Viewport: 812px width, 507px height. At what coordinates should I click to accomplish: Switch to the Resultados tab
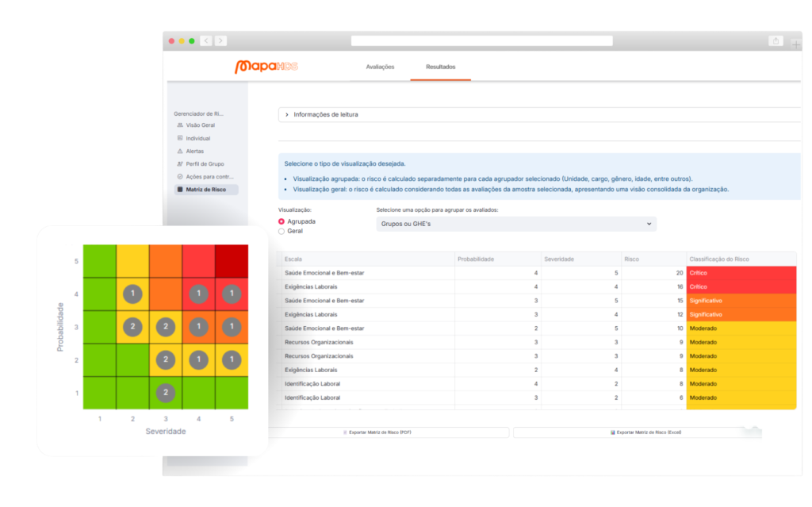[440, 67]
